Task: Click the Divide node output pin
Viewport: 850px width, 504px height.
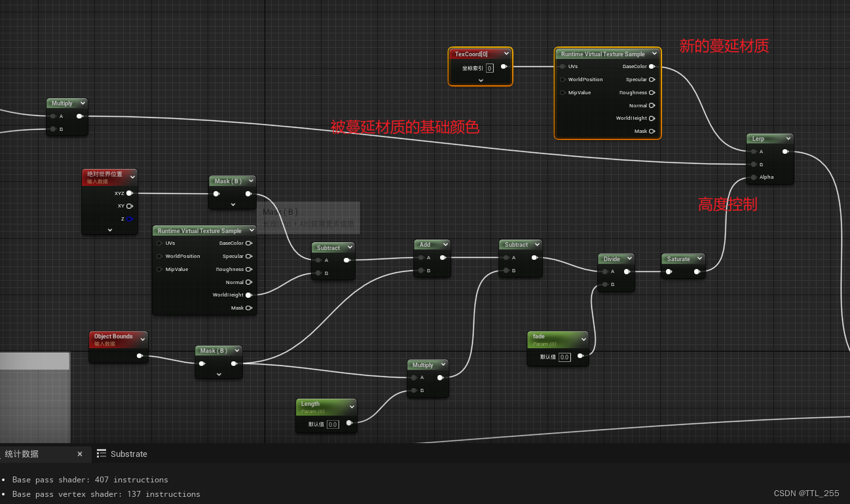Action: click(x=627, y=271)
